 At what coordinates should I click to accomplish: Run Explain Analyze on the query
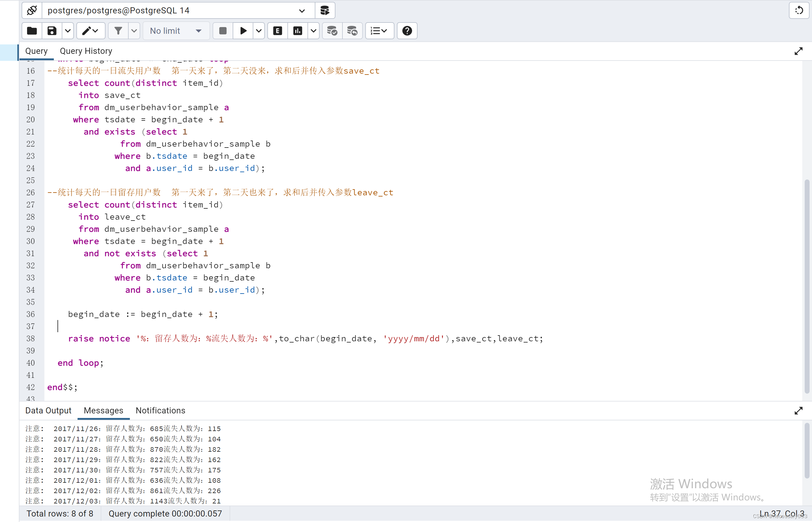(x=297, y=30)
